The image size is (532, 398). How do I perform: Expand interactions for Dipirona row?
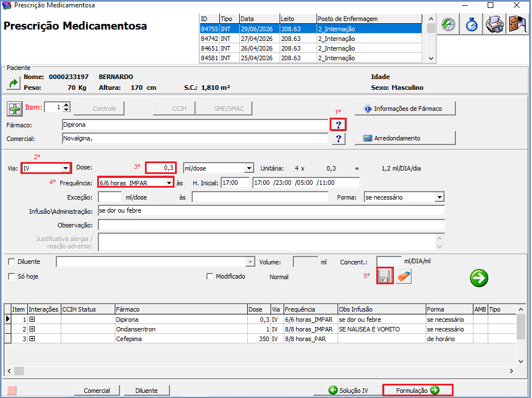pos(32,320)
